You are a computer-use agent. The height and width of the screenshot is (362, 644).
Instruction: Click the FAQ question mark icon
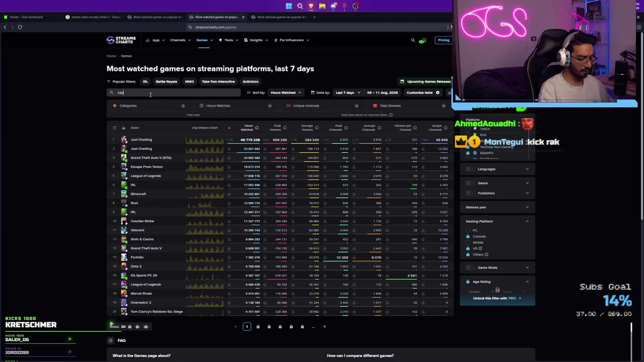point(111,340)
